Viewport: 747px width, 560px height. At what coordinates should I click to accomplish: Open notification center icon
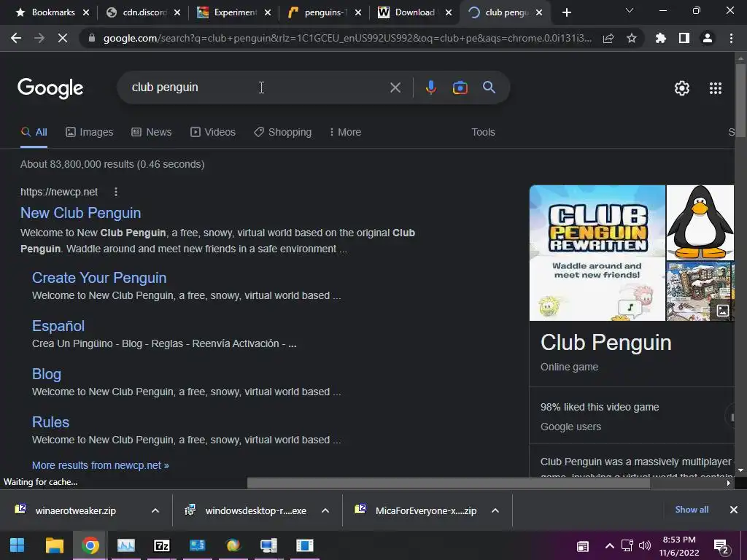(x=721, y=546)
